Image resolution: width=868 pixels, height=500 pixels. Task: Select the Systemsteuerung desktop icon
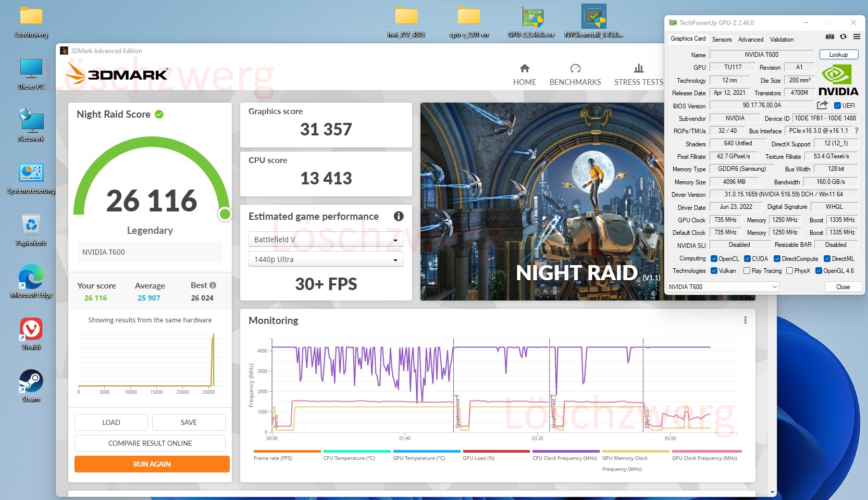[31, 178]
